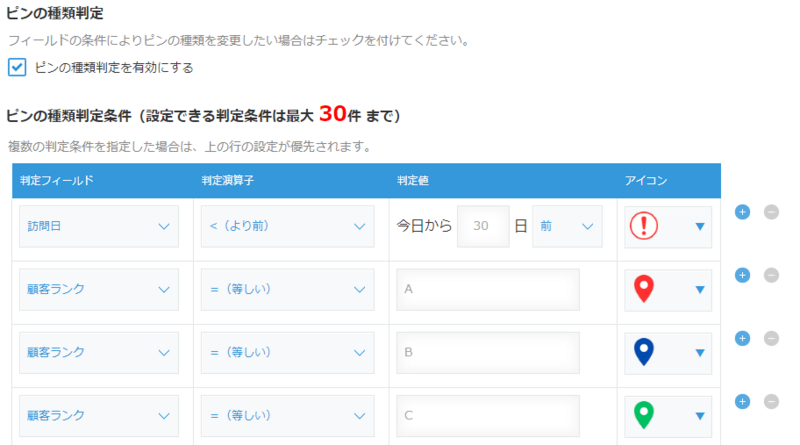Toggle ピンの種類判定を有効にする checkbox
This screenshot has height=445, width=800.
tap(17, 67)
